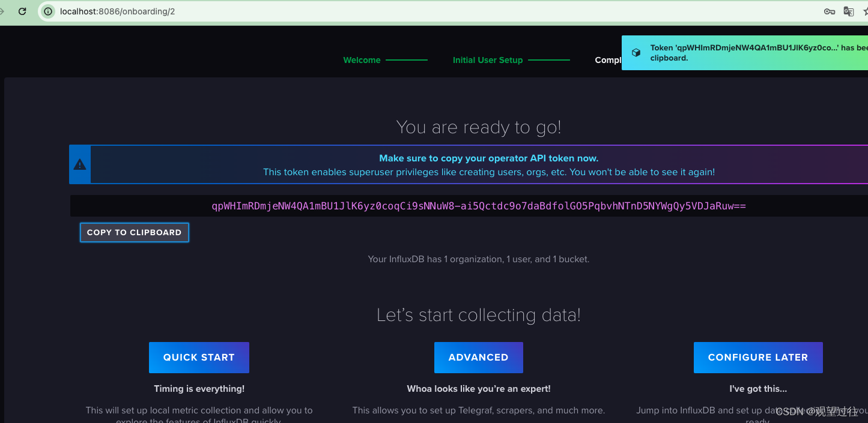Viewport: 868px width, 423px height.
Task: Click 'set up Telegraf, scrapers, and much more' text
Action: point(479,410)
